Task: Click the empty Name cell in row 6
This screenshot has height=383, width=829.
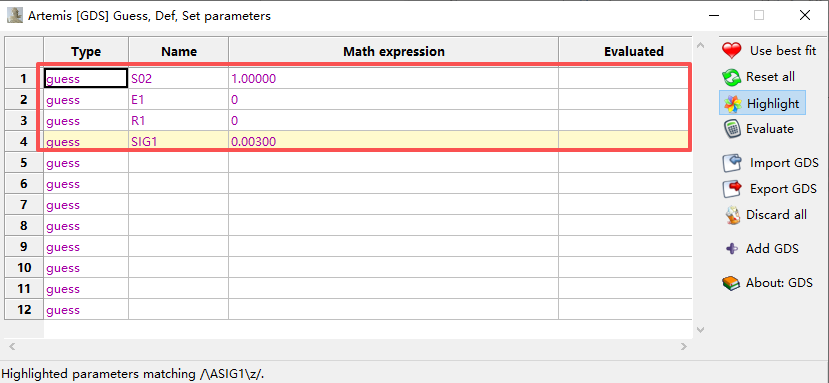Action: [x=178, y=184]
